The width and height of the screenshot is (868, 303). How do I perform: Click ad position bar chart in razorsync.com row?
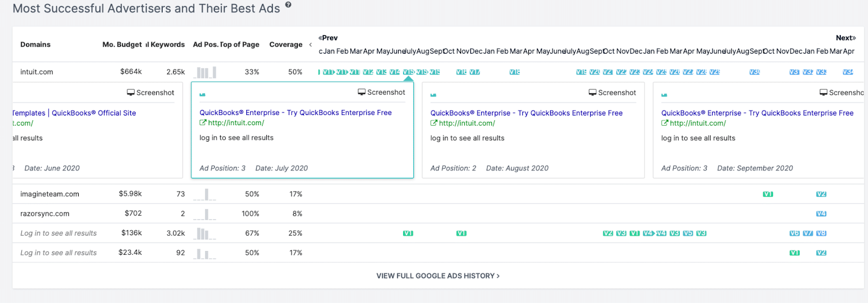(x=205, y=214)
